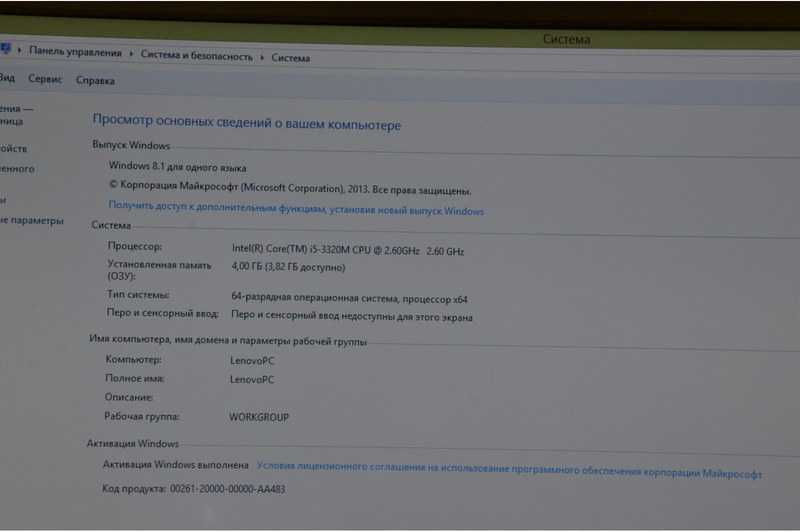The width and height of the screenshot is (800, 532).
Task: Select the 'Система' section header
Action: [111, 225]
